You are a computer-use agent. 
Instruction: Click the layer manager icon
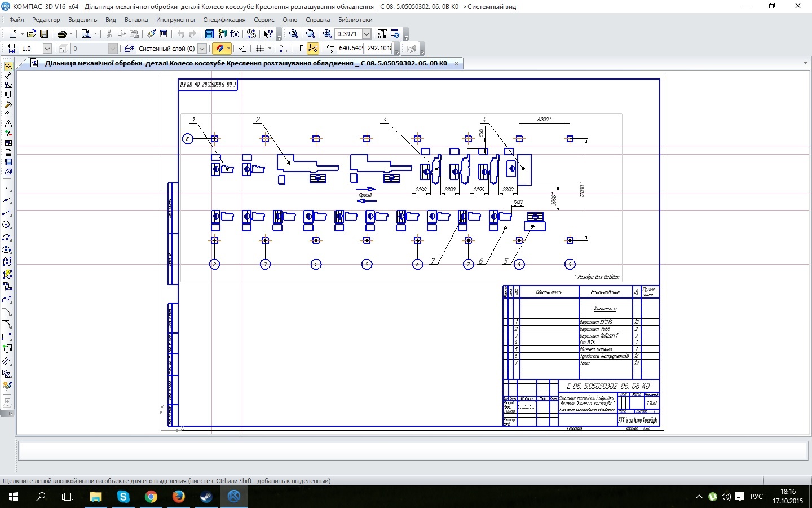click(x=129, y=49)
